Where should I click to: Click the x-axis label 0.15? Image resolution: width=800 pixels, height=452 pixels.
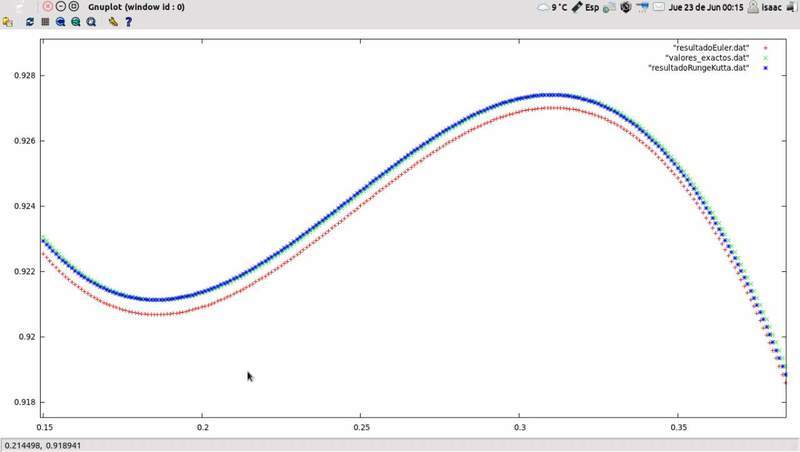pyautogui.click(x=44, y=427)
